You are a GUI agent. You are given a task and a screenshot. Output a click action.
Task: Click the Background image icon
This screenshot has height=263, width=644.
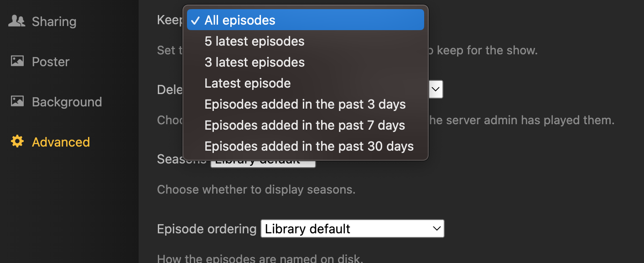pyautogui.click(x=16, y=101)
